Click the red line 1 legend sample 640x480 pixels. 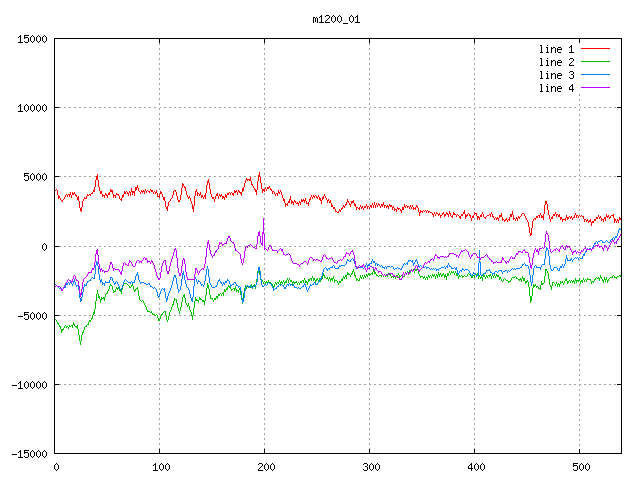point(596,49)
